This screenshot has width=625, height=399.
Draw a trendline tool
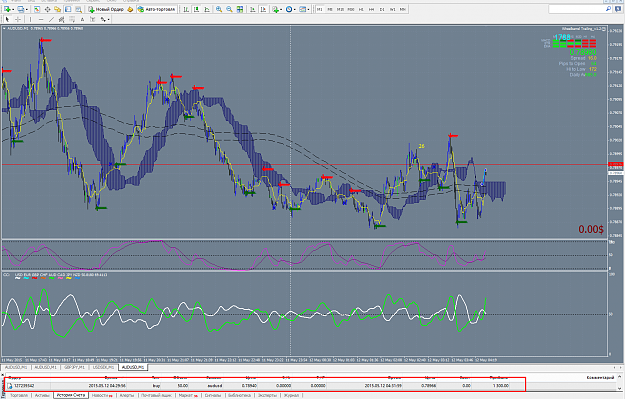[51, 19]
